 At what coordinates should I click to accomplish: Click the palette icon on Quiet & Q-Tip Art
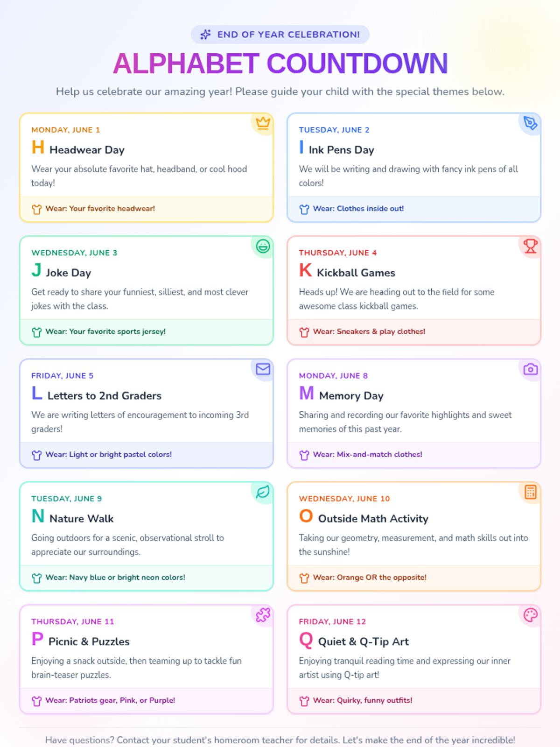click(531, 615)
